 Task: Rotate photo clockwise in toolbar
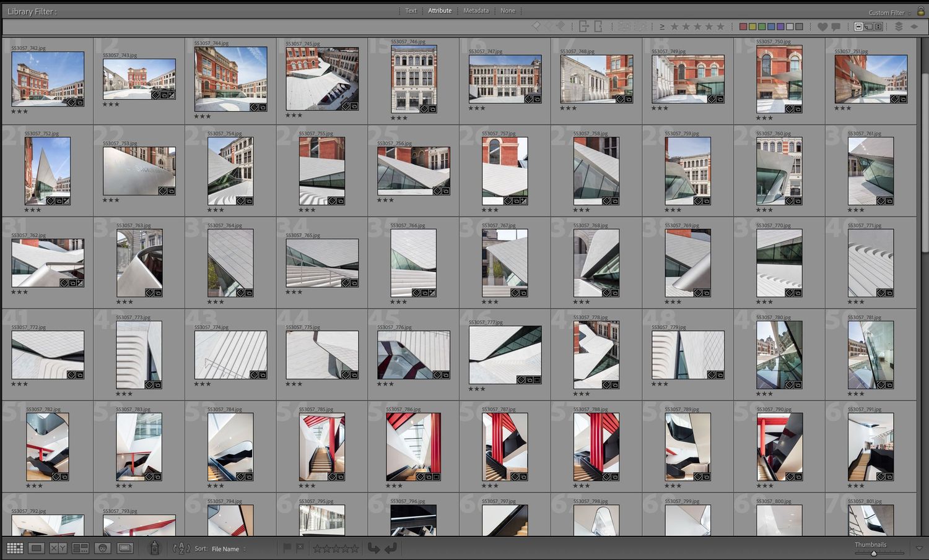click(391, 548)
